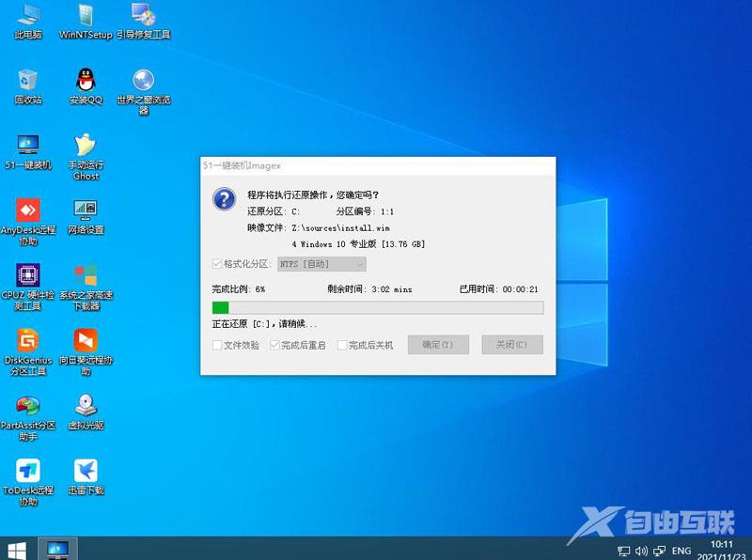
Task: Open the WinNTSetup desktop icon
Action: pos(86,22)
